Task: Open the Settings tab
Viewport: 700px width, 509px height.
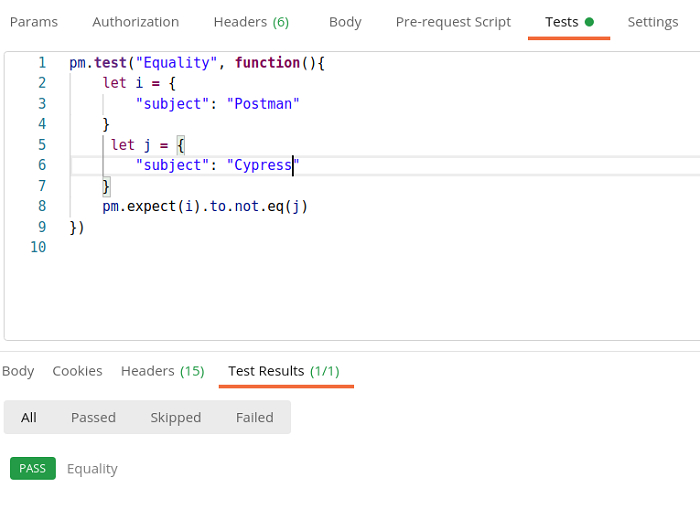Action: click(653, 22)
